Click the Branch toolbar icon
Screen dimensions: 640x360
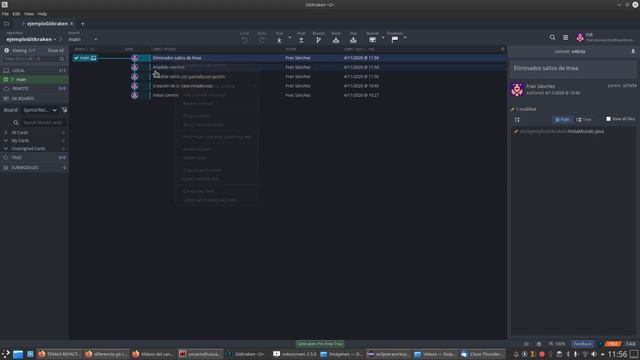318,40
